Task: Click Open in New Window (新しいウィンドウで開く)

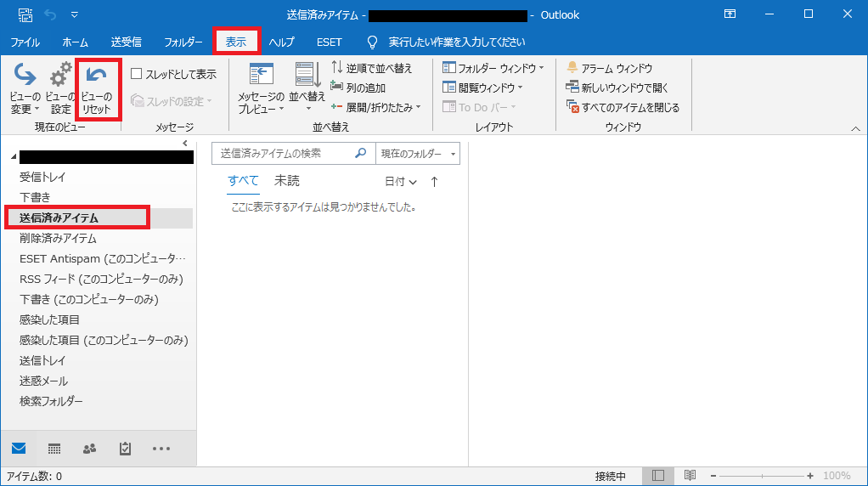Action: 617,88
